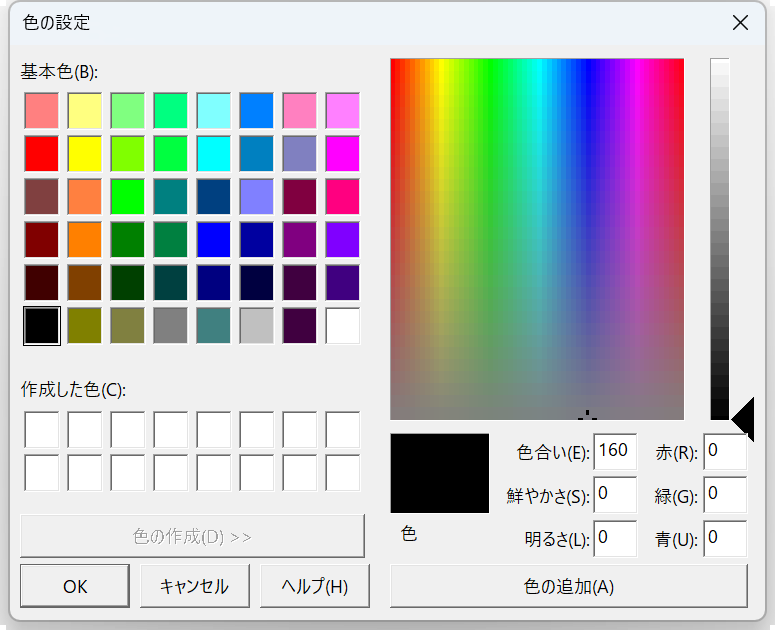The height and width of the screenshot is (630, 775).
Task: Select the pure lime green swatch
Action: coord(128,197)
